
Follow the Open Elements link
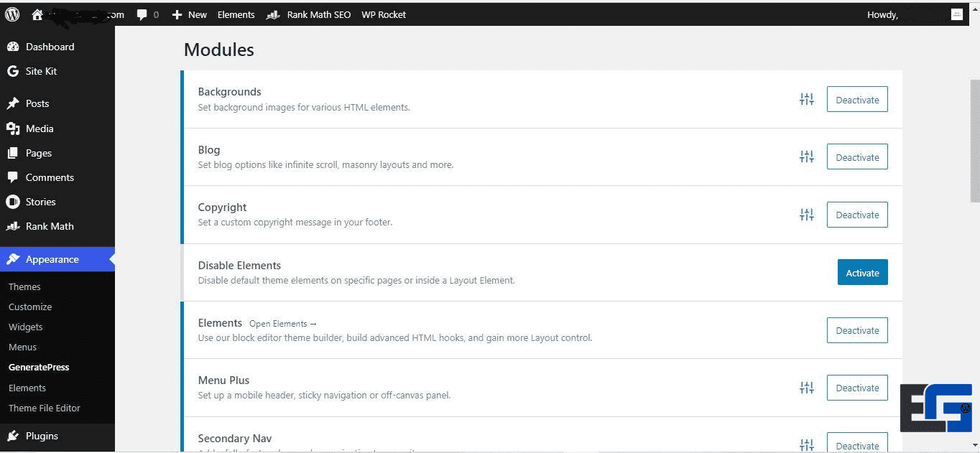pos(283,324)
